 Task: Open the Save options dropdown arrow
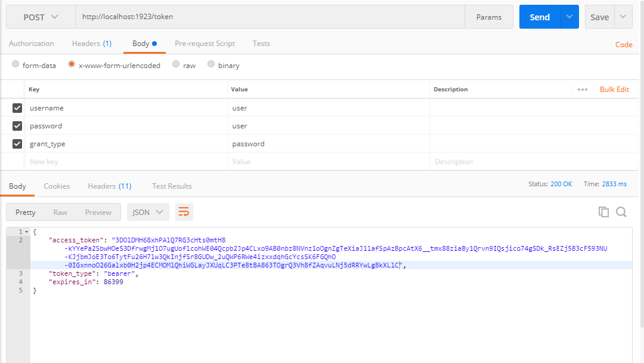(623, 17)
